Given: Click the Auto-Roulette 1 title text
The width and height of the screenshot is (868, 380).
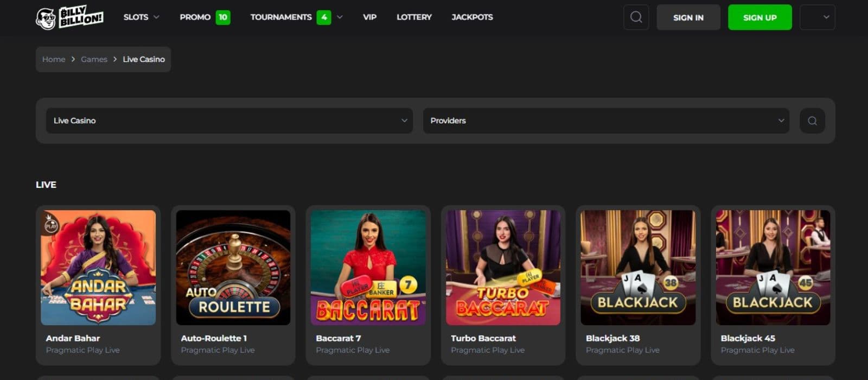Looking at the screenshot, I should click(x=214, y=338).
